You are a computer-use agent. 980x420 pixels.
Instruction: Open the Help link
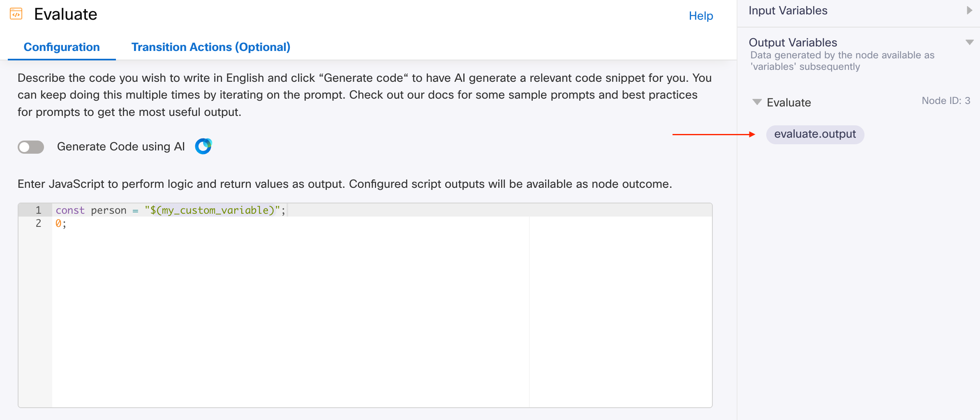[700, 16]
